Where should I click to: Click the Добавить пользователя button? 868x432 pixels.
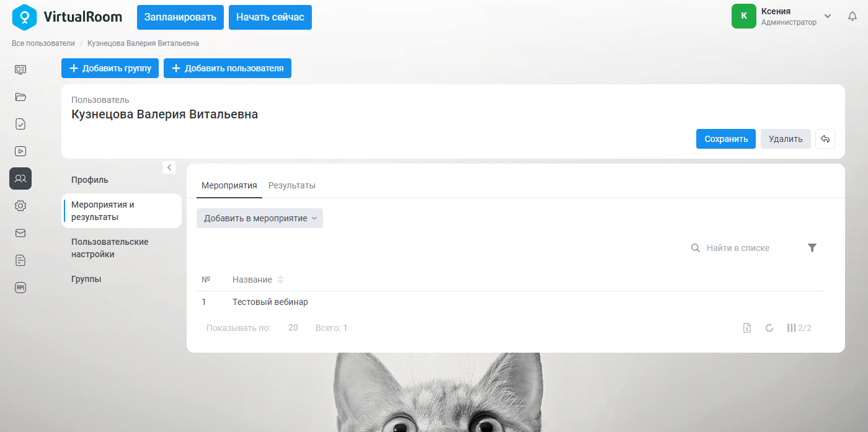click(228, 68)
